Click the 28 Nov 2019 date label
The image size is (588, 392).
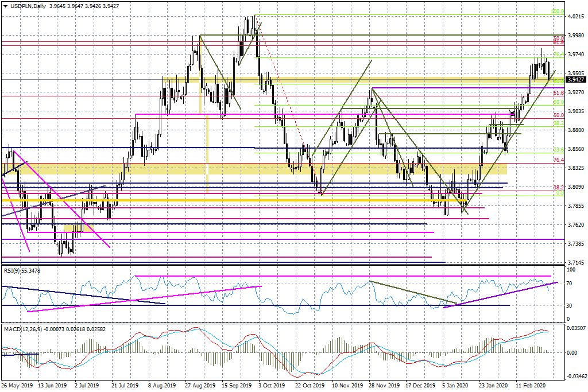pyautogui.click(x=384, y=385)
